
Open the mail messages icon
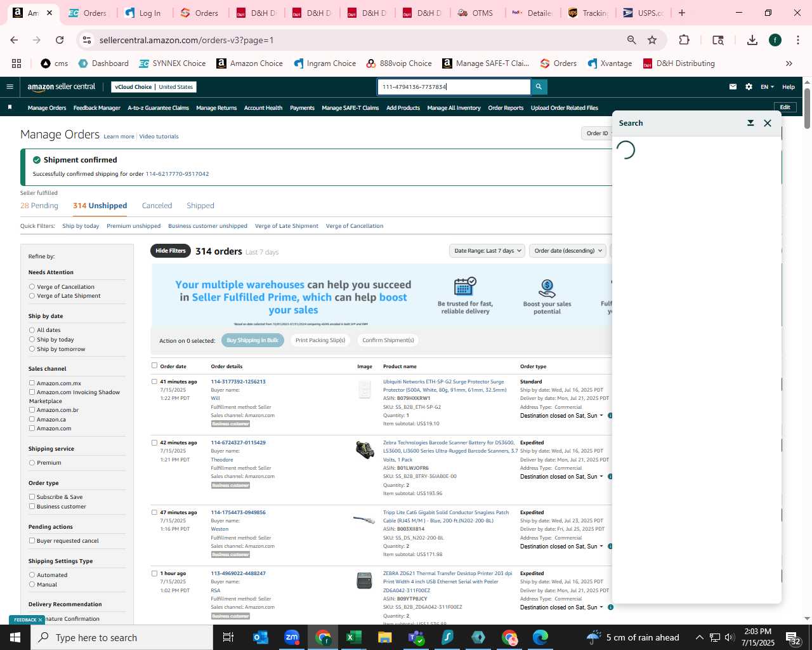click(733, 87)
